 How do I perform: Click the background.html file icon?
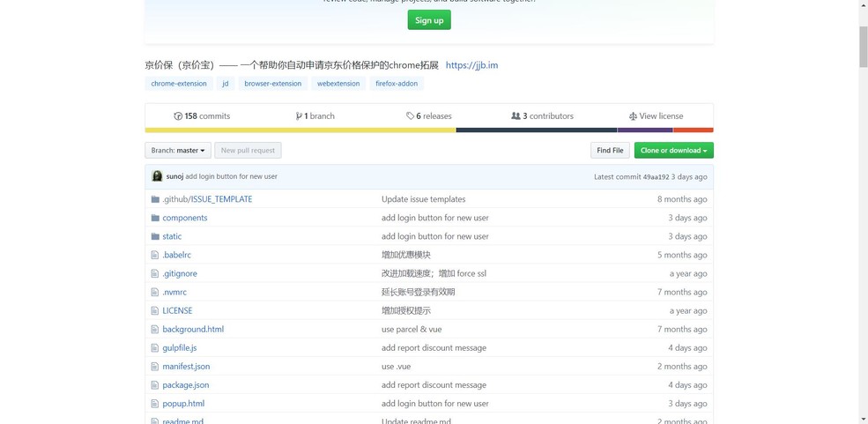(155, 330)
